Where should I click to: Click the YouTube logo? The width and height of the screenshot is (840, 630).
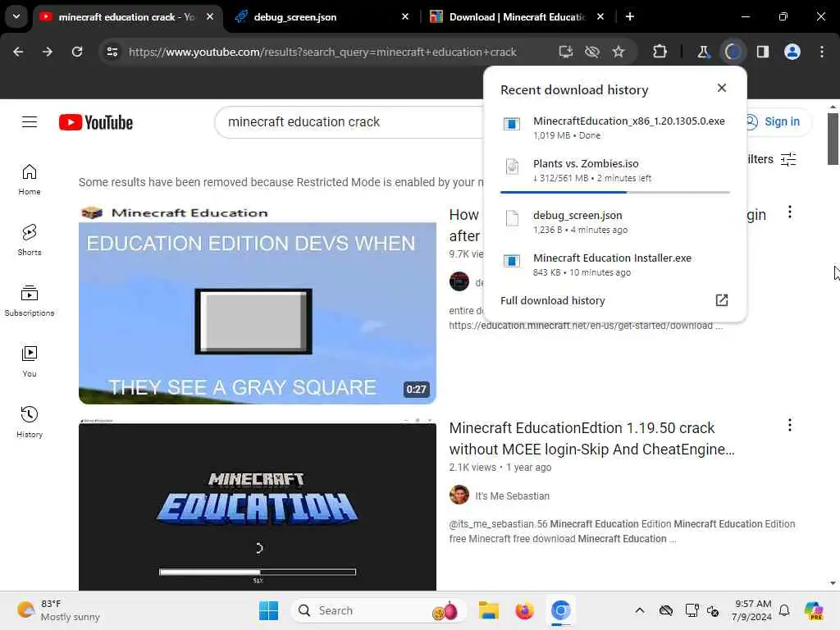coord(96,122)
